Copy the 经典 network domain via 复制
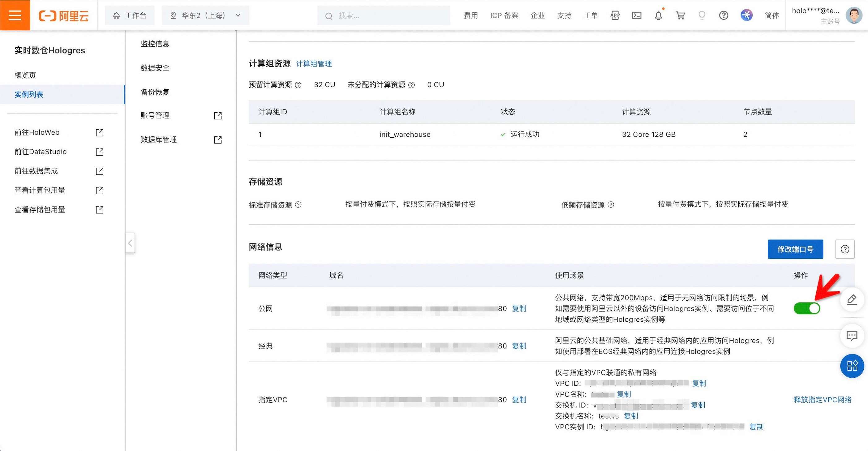This screenshot has height=451, width=868. [x=519, y=346]
